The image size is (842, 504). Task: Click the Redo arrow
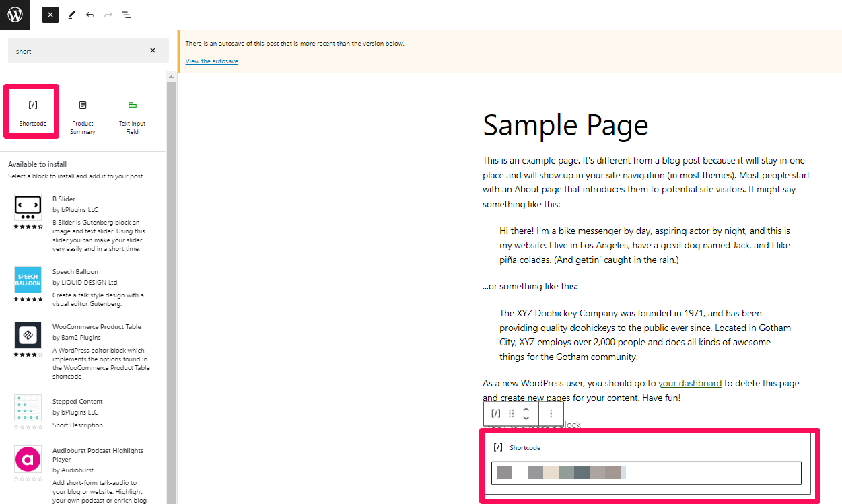108,15
